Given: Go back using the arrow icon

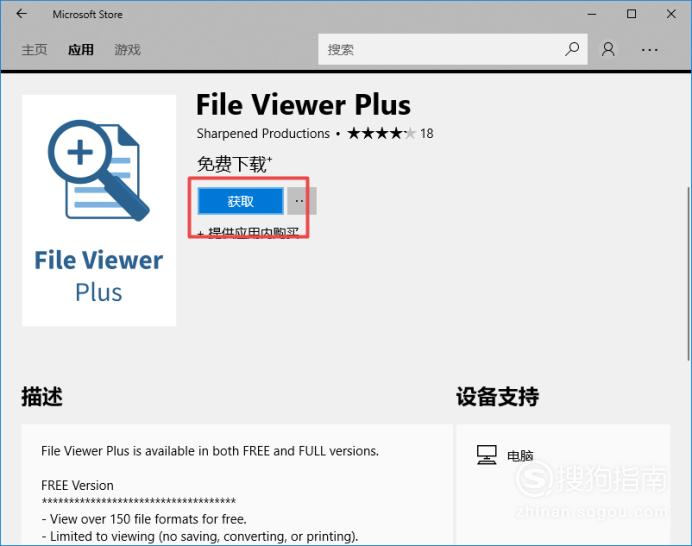Looking at the screenshot, I should click(21, 14).
